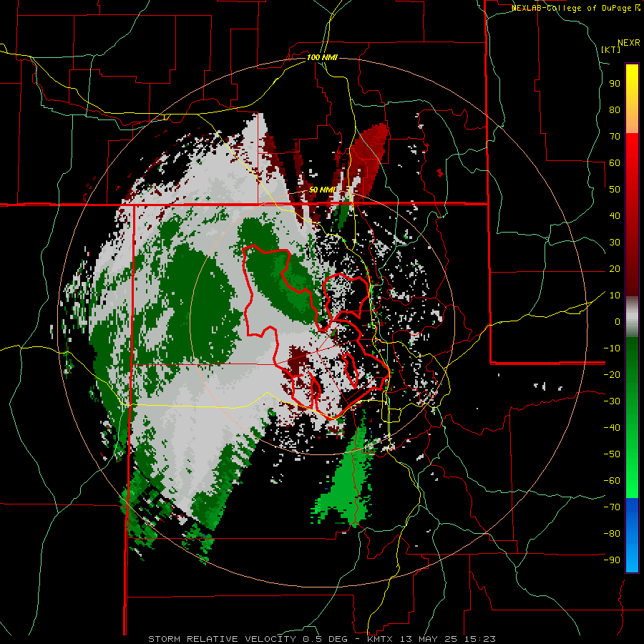Click the positive 30 knot scale label
644x644 pixels.
615,243
